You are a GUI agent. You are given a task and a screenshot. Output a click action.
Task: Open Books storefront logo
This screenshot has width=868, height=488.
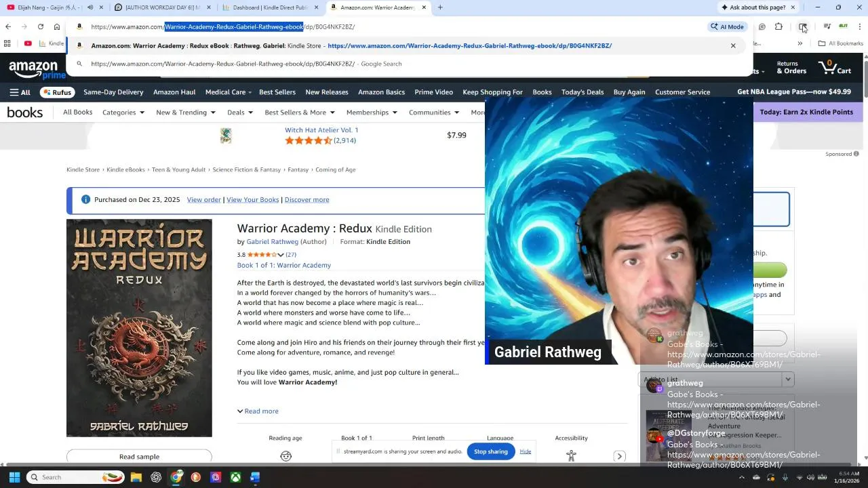pyautogui.click(x=25, y=113)
